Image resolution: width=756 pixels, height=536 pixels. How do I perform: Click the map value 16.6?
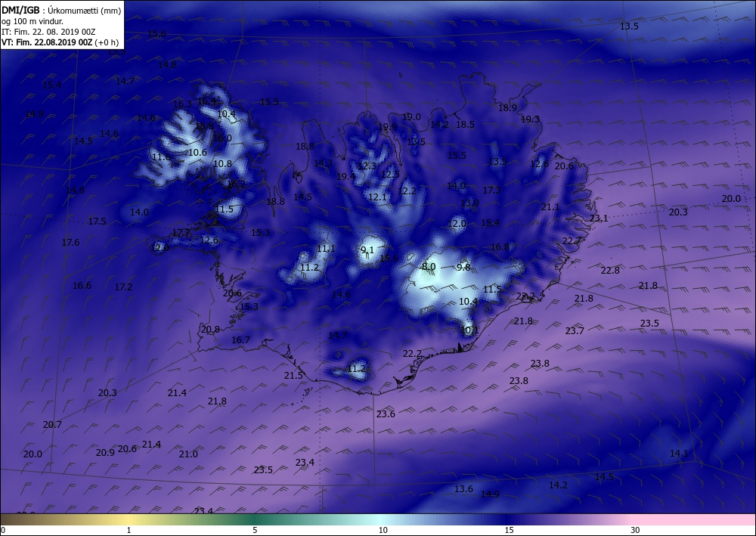(x=82, y=285)
